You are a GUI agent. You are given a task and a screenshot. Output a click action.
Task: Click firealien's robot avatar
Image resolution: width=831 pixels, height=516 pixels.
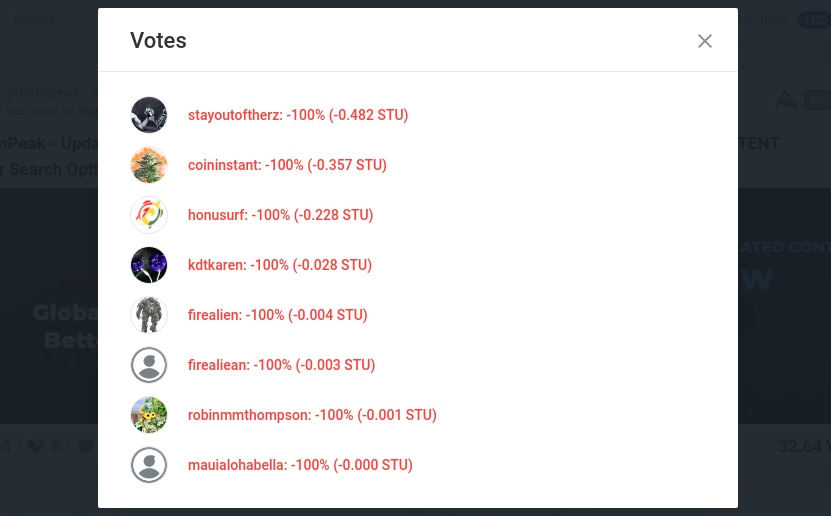[x=149, y=315]
